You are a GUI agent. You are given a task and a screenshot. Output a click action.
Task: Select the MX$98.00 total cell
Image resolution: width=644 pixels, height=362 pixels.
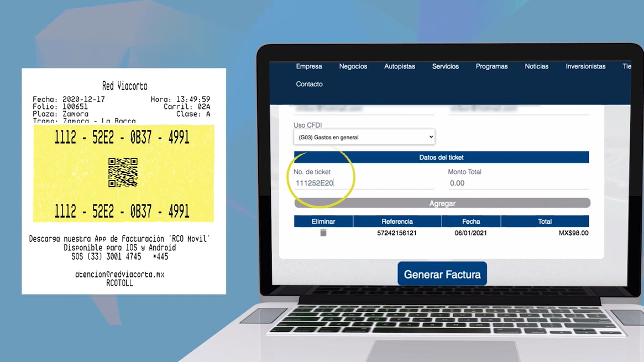coord(573,233)
